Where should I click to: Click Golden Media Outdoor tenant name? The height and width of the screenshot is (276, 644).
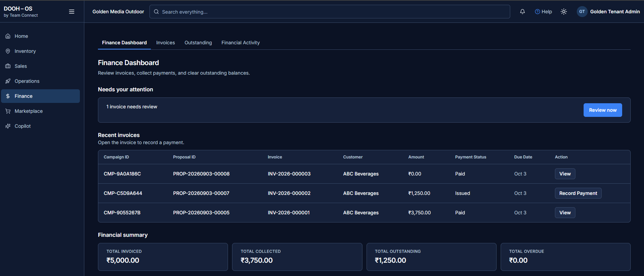point(118,12)
